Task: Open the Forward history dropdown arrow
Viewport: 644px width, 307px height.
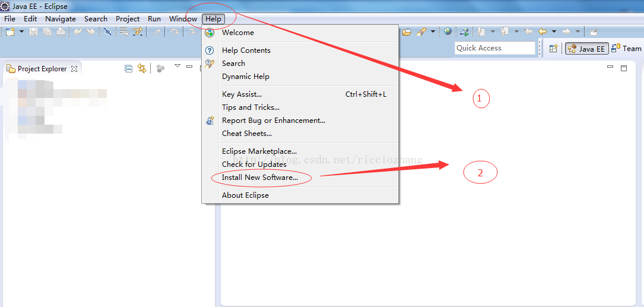Action: pos(578,31)
